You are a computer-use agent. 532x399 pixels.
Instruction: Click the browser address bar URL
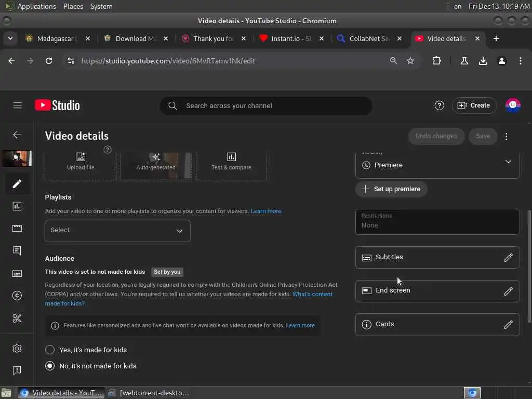168,61
